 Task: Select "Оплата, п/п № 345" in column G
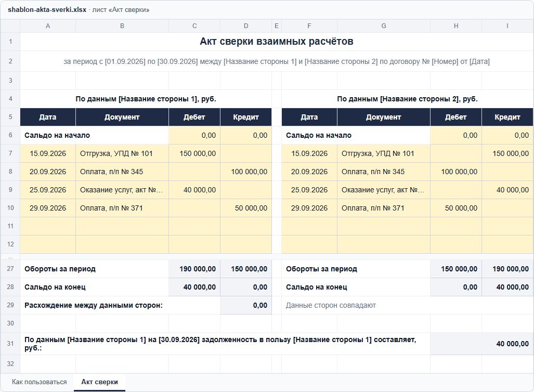[x=373, y=172]
